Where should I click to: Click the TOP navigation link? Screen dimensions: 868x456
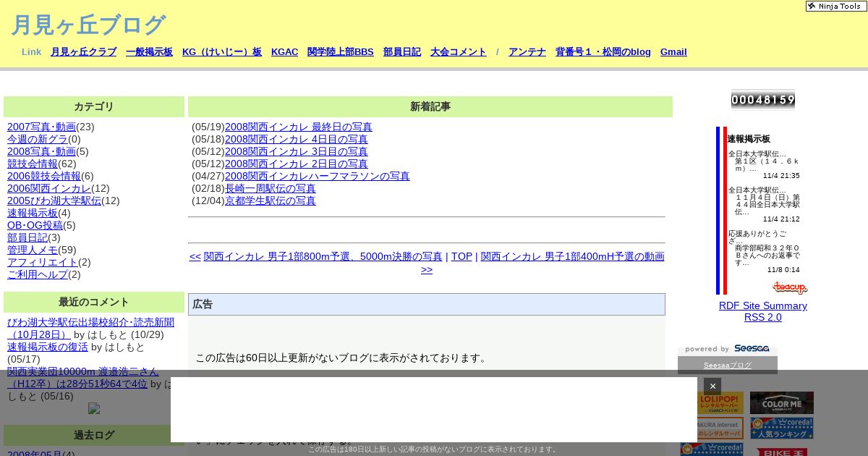click(x=461, y=256)
